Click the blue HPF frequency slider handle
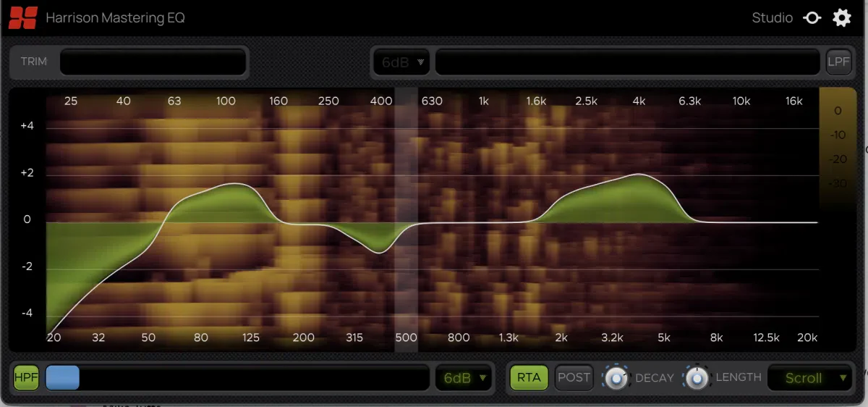The height and width of the screenshot is (407, 868). (x=62, y=377)
